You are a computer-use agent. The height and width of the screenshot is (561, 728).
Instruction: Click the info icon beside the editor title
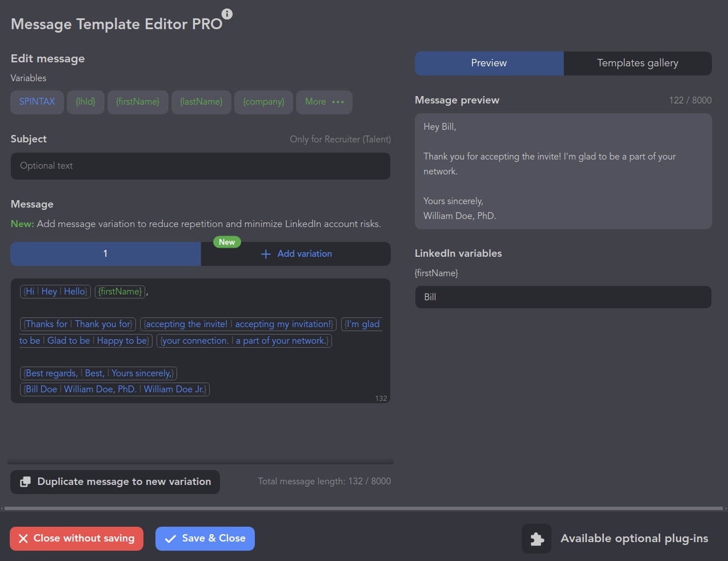(227, 14)
